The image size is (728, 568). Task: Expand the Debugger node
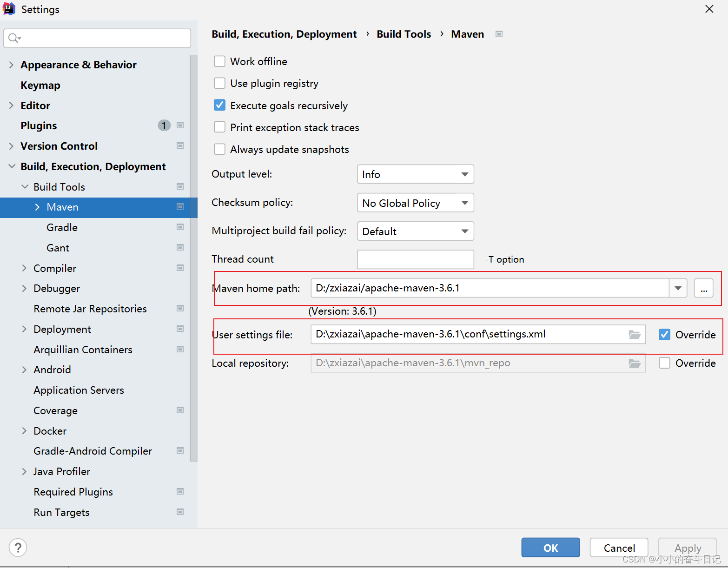click(24, 288)
